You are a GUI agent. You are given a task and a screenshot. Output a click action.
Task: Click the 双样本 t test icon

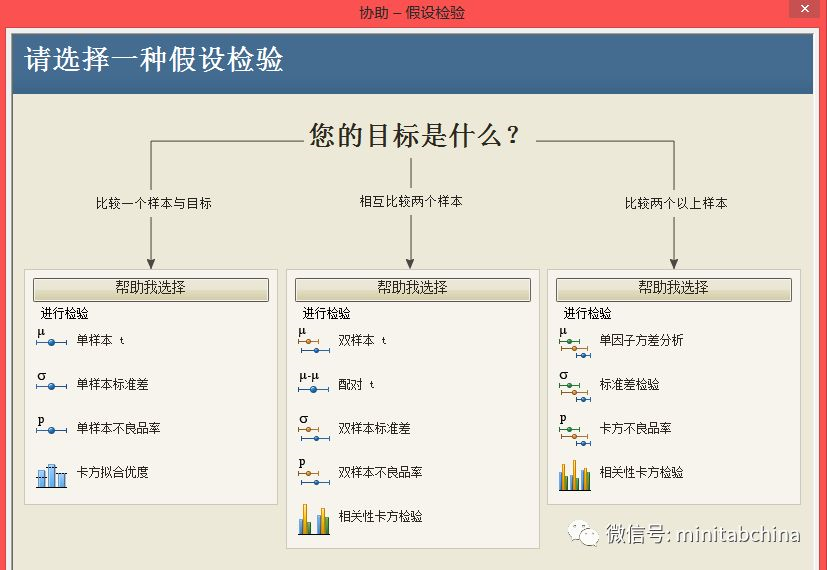(313, 341)
